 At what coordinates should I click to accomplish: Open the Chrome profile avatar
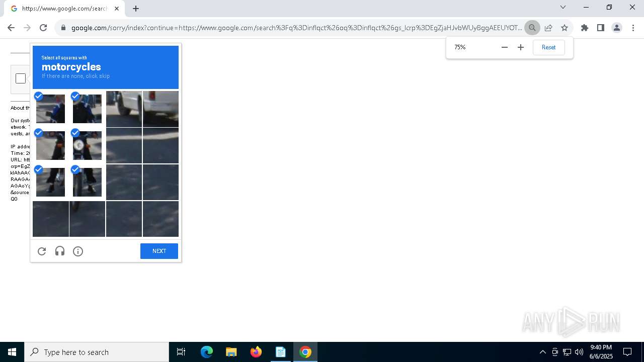[x=617, y=28]
